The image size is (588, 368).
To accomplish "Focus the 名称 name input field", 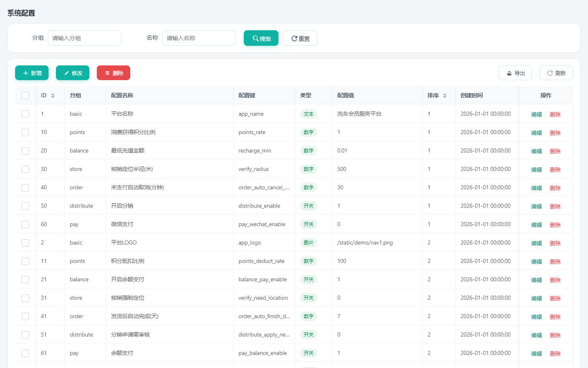I will click(x=199, y=38).
